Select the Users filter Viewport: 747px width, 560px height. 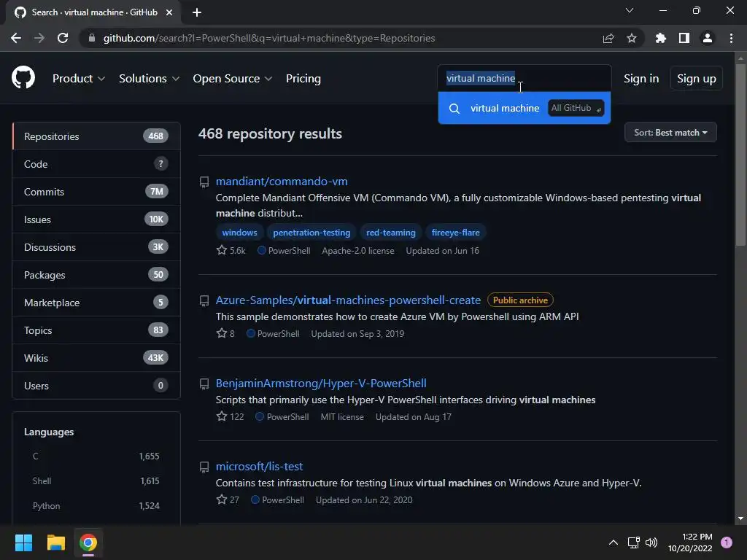tap(96, 385)
